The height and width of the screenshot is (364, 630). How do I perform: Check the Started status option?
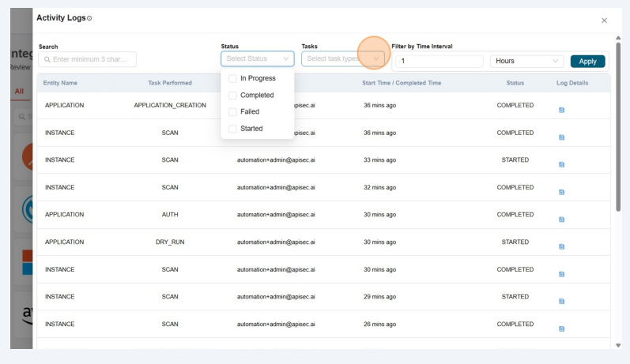232,129
